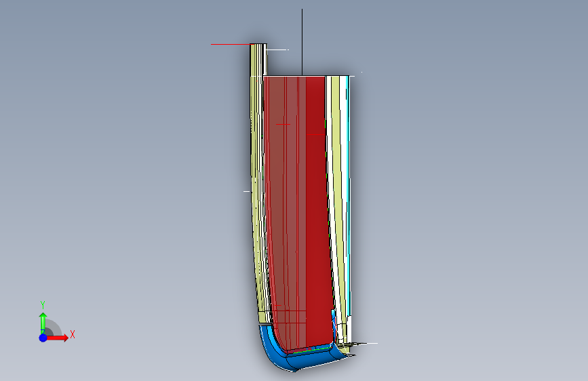Click the 'X' label on the triad
The width and height of the screenshot is (588, 381).
pos(73,334)
